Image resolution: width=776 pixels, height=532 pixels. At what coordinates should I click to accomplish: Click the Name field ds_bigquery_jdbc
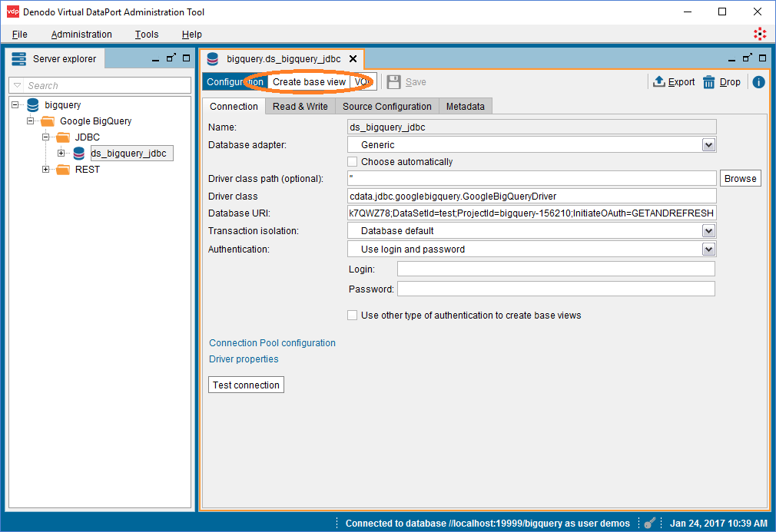(x=532, y=127)
